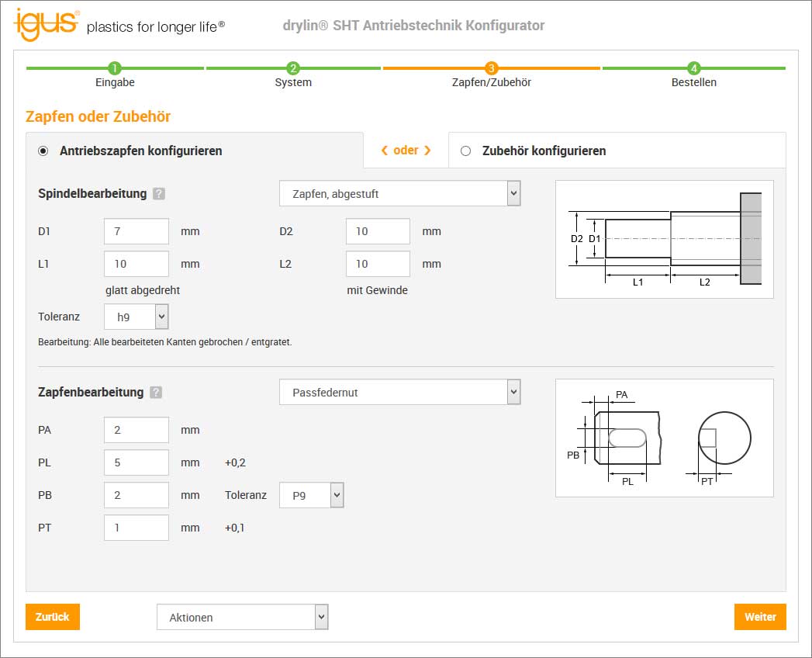Click step 4 Bestellen circle
Viewport: 812px width, 658px height.
click(693, 68)
